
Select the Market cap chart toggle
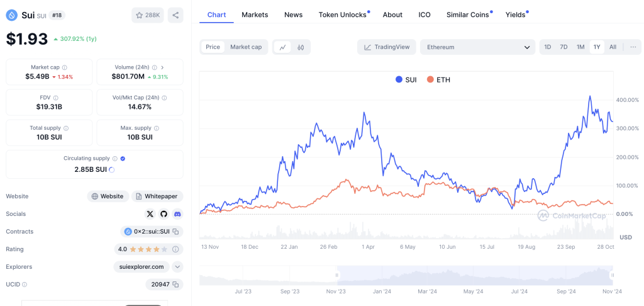click(246, 47)
